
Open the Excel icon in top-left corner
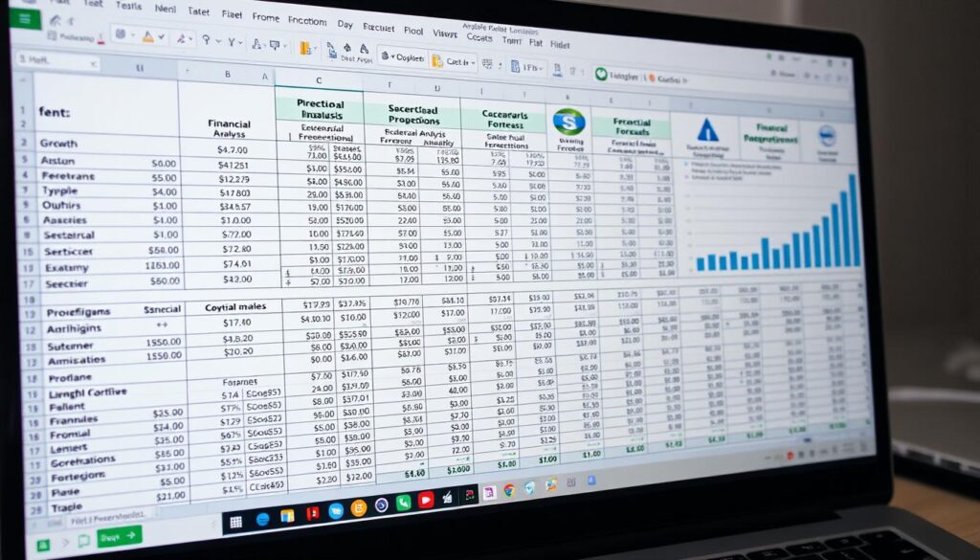coord(24,17)
